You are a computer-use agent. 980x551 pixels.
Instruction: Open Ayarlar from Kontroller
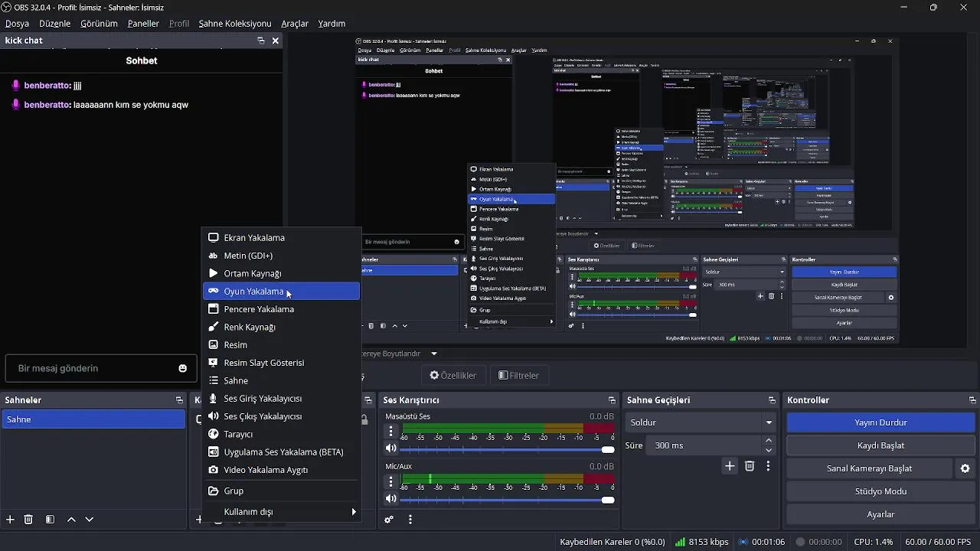880,514
